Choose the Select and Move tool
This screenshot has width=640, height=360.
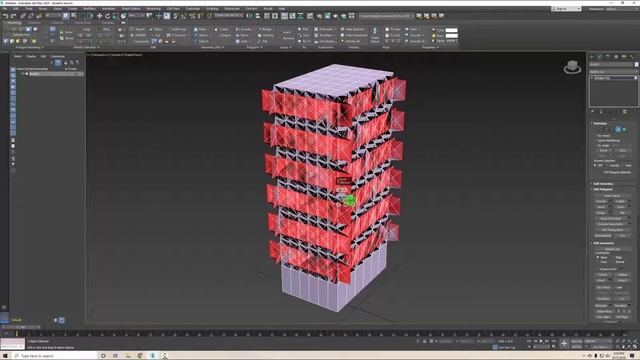pos(99,16)
